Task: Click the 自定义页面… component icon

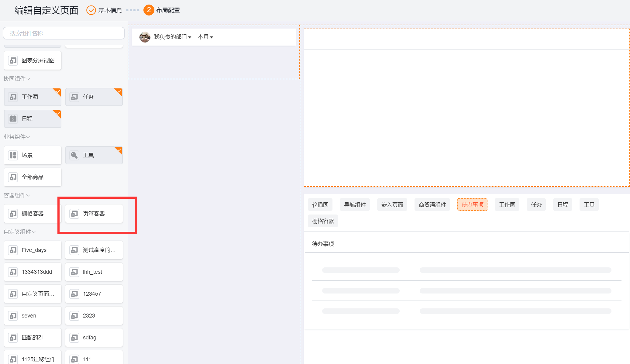Action: coord(13,294)
